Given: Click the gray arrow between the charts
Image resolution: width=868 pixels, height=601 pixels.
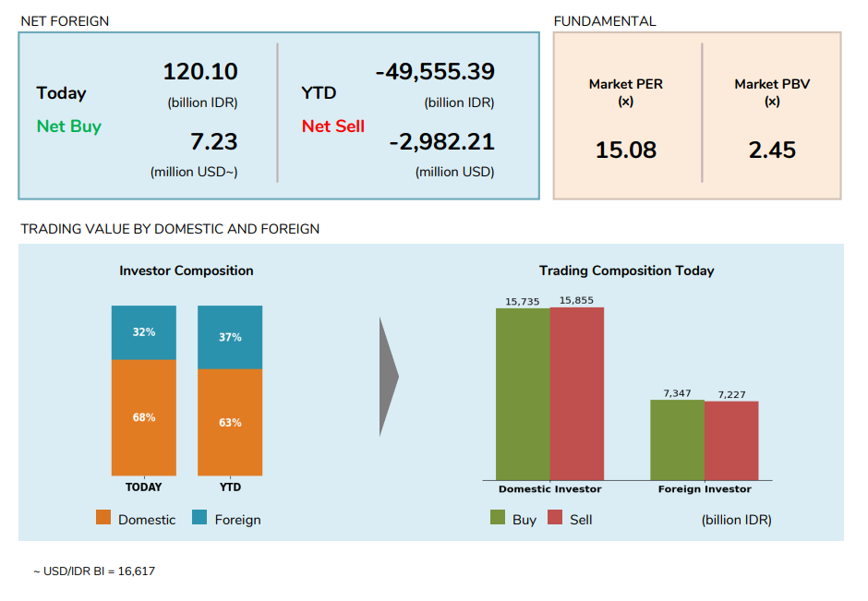Looking at the screenshot, I should [x=389, y=377].
